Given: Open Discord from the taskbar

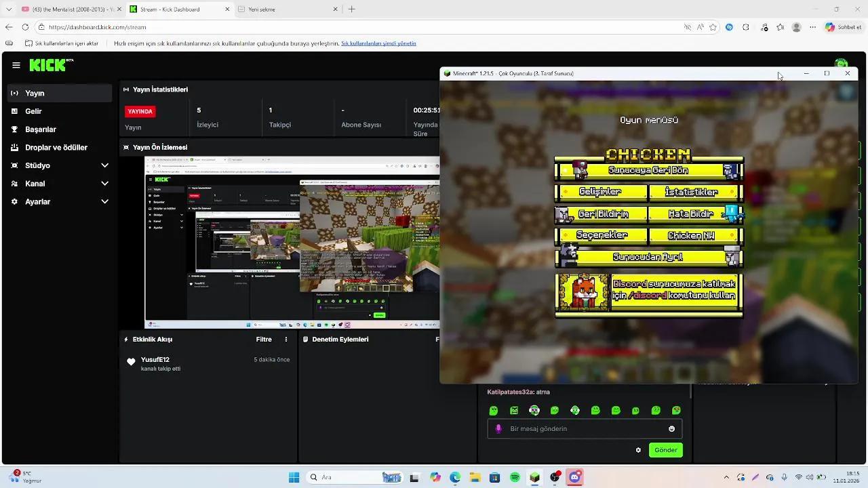Looking at the screenshot, I should tap(574, 476).
